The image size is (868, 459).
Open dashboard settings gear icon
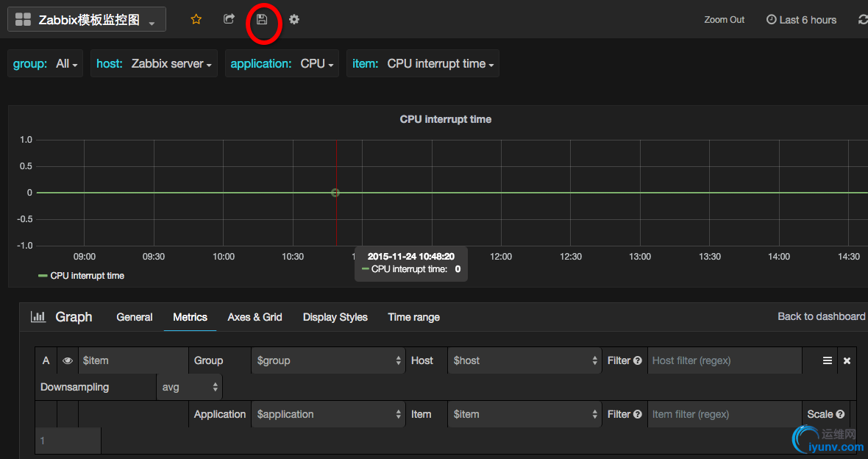tap(294, 20)
